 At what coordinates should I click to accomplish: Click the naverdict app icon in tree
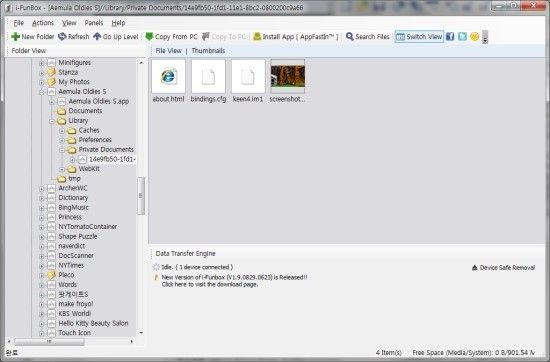tap(52, 246)
